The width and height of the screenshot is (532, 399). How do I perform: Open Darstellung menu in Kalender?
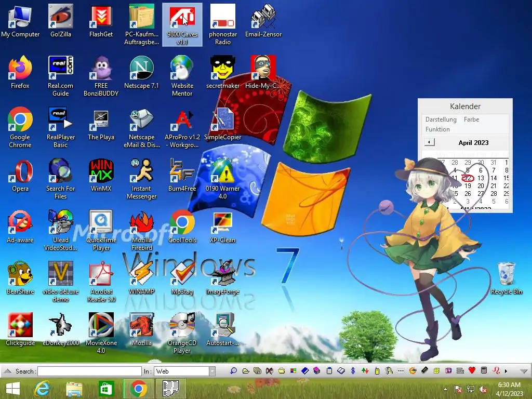[441, 119]
